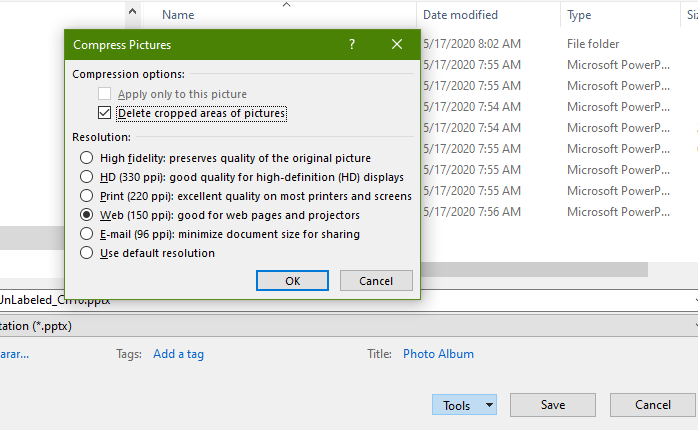Close the Compress Pictures dialog with X
698x430 pixels.
(x=397, y=45)
